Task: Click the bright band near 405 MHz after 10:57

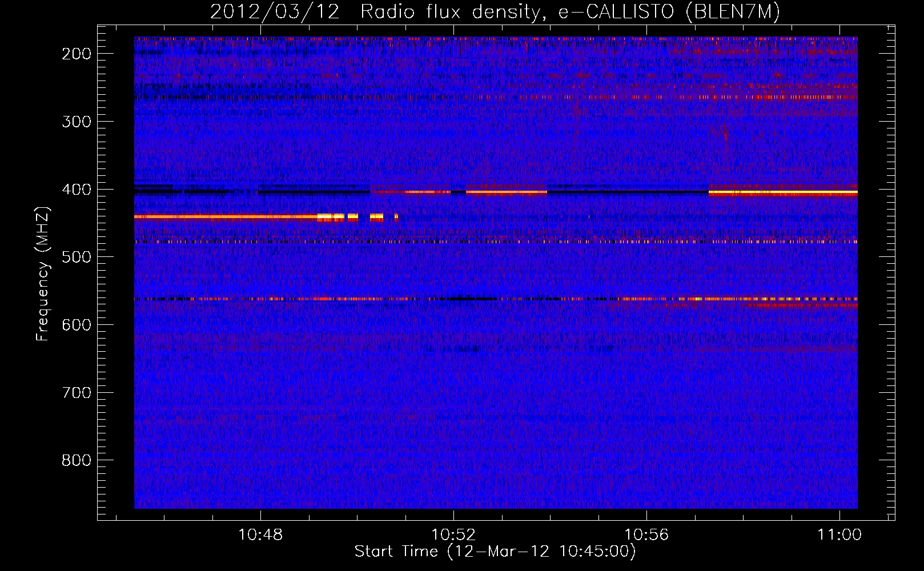Action: pos(783,193)
